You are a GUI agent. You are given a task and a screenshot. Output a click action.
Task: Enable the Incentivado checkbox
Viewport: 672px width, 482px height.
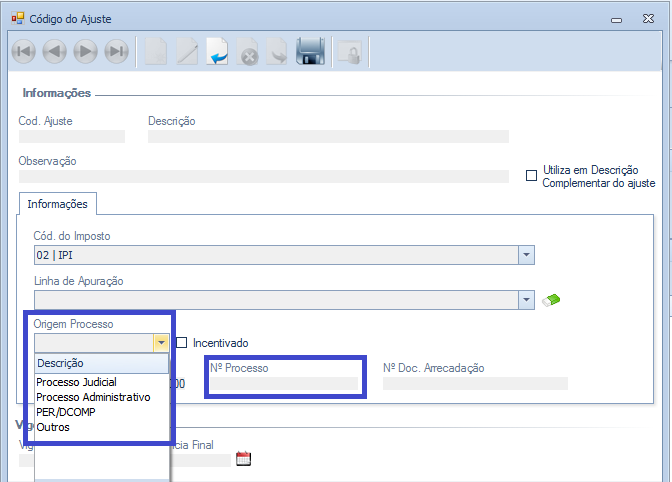pos(182,343)
